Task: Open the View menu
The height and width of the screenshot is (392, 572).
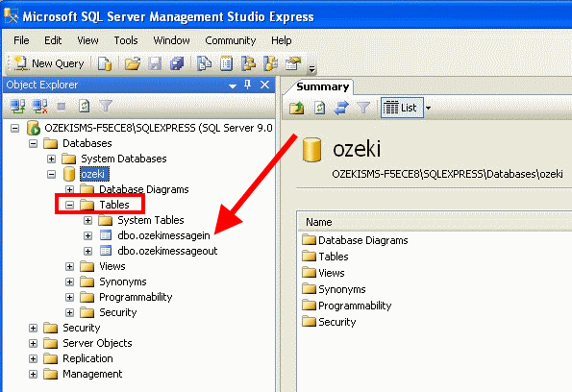Action: tap(87, 40)
